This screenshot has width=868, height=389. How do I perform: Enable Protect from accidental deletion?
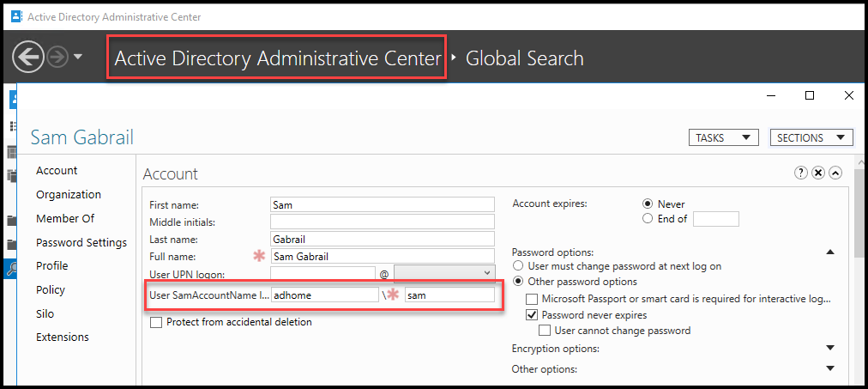pyautogui.click(x=156, y=322)
